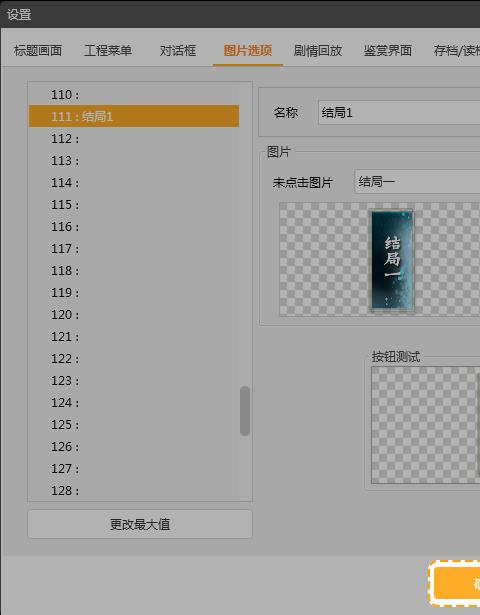The image size is (480, 615).
Task: Select list entry 120
Action: (x=134, y=314)
